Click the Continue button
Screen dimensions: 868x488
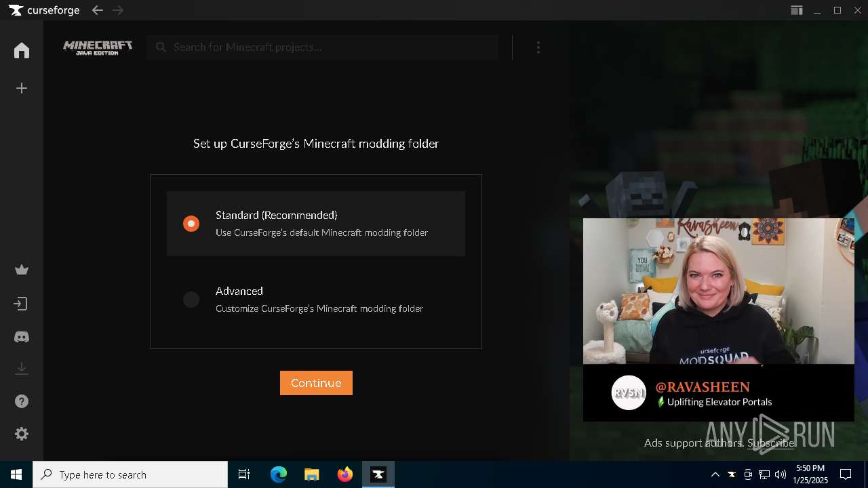[316, 383]
